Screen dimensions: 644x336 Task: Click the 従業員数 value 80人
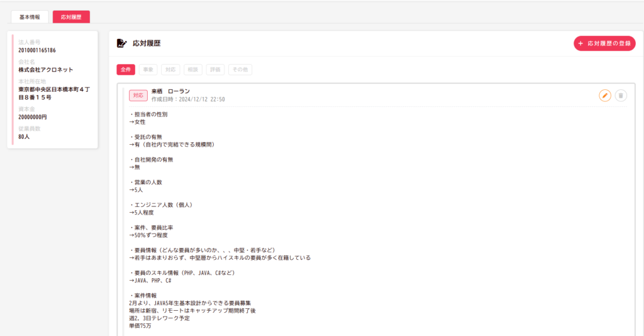tap(25, 137)
